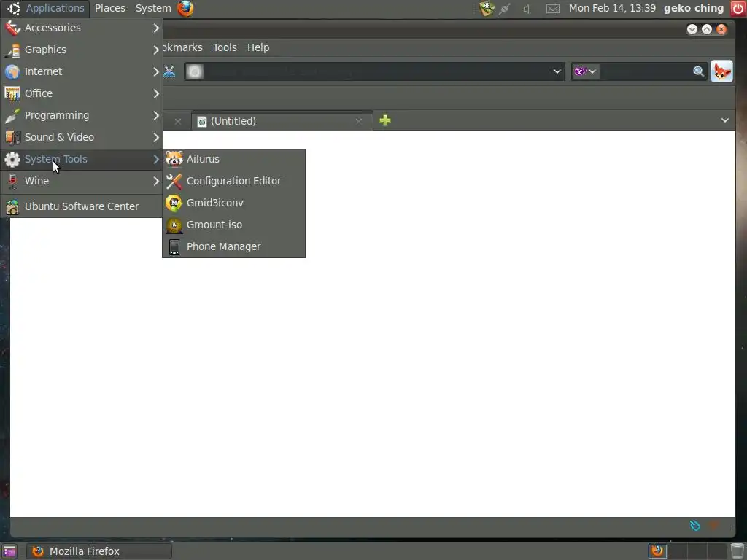Open the Internet submenu

point(82,71)
